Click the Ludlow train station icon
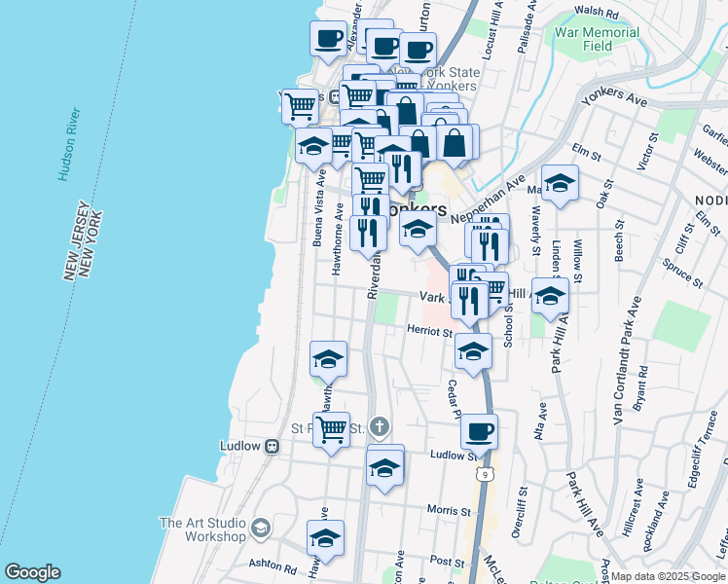The image size is (728, 584). [x=273, y=446]
